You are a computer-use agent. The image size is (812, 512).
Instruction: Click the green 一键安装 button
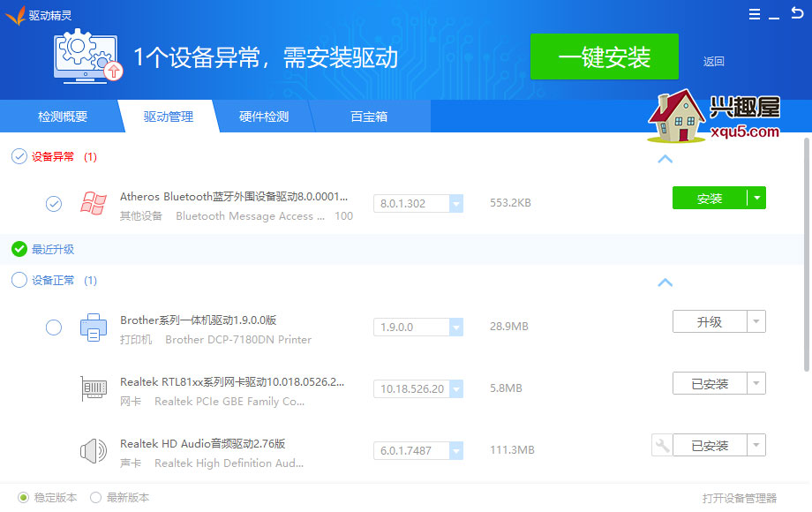click(605, 56)
